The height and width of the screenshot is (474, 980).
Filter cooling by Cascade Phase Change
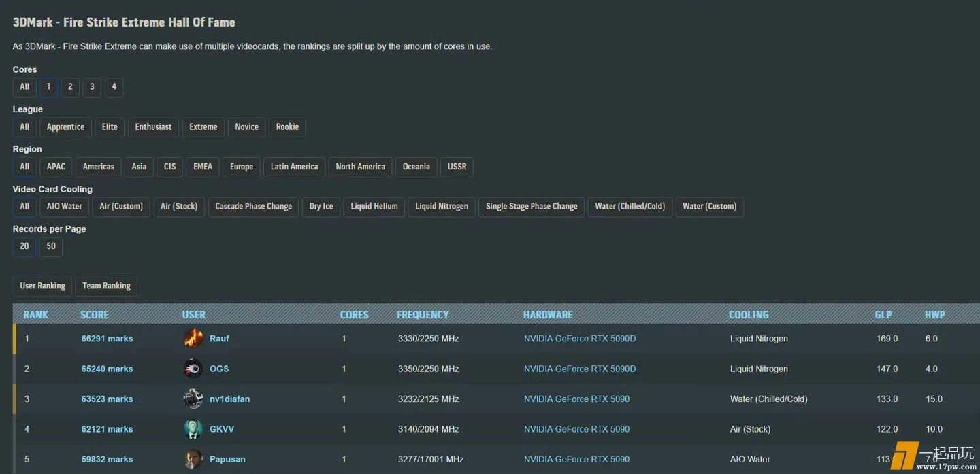coord(253,207)
